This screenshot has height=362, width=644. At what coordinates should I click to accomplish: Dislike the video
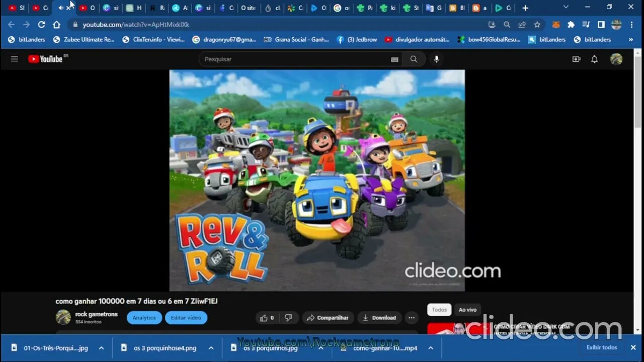pyautogui.click(x=288, y=318)
